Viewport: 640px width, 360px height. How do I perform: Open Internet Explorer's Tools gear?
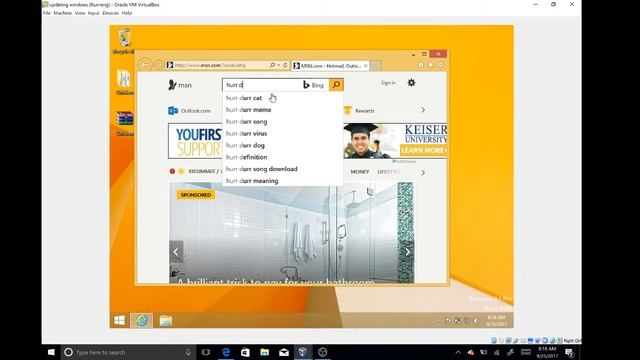pos(440,65)
